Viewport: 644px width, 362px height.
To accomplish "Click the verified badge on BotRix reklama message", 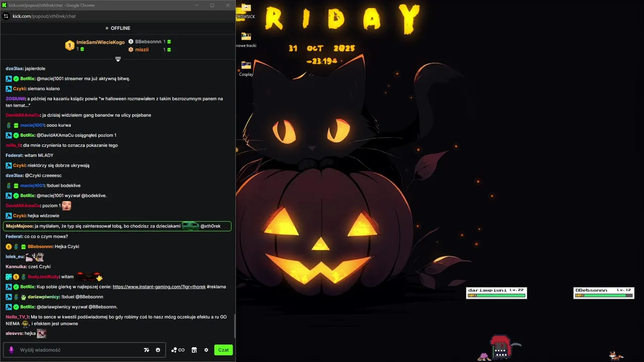I will 16,287.
